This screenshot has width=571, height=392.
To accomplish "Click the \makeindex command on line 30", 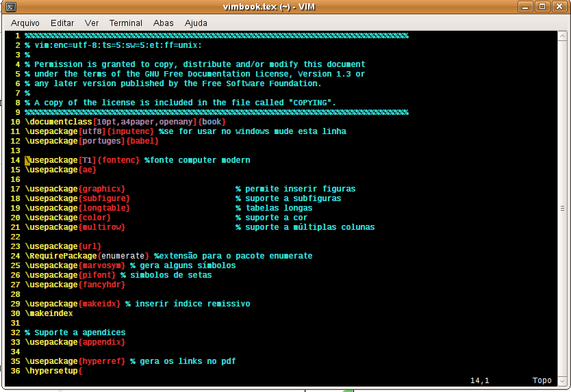I will pos(49,313).
